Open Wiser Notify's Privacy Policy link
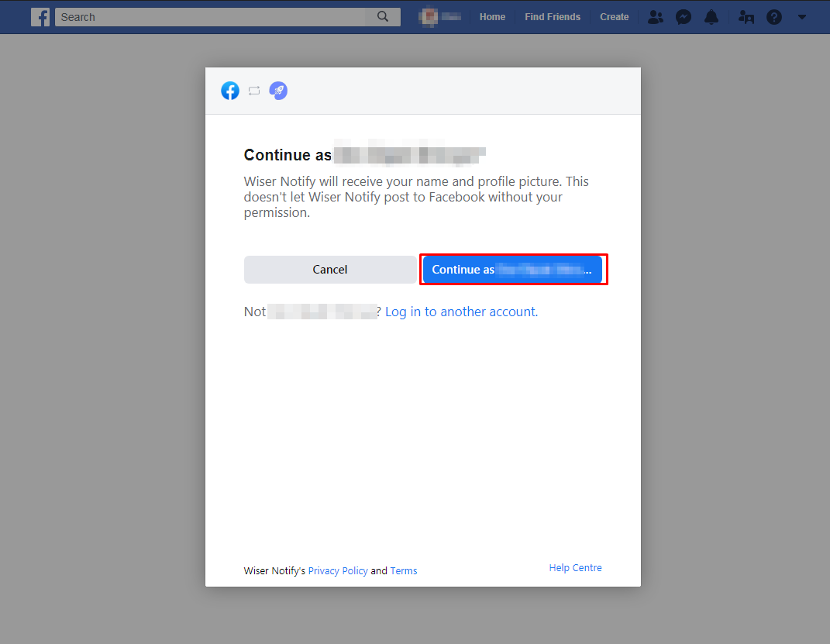This screenshot has width=830, height=644. tap(338, 570)
